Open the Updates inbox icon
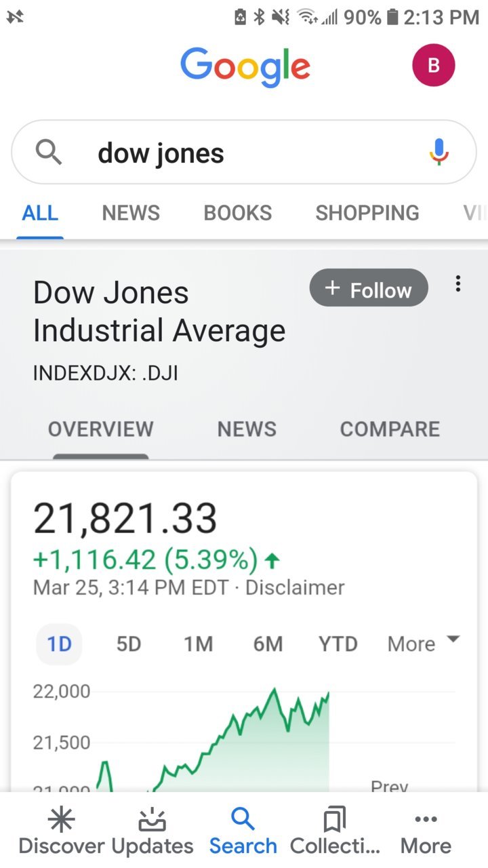488x868 pixels. point(152,821)
